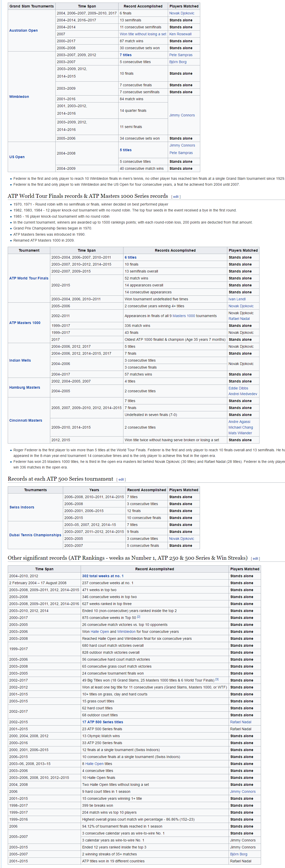Open the '6 titles' World Tour Finals link
Screen dimensions: 285x868
click(131, 257)
